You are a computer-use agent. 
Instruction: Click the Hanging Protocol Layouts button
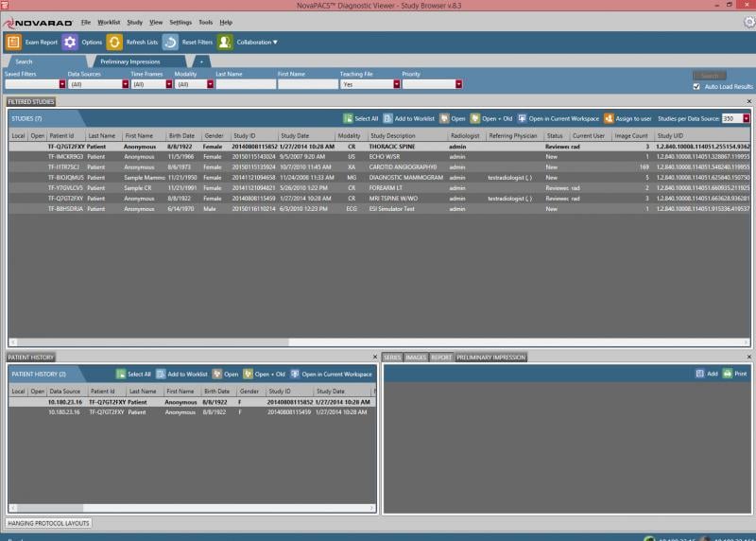tap(49, 522)
